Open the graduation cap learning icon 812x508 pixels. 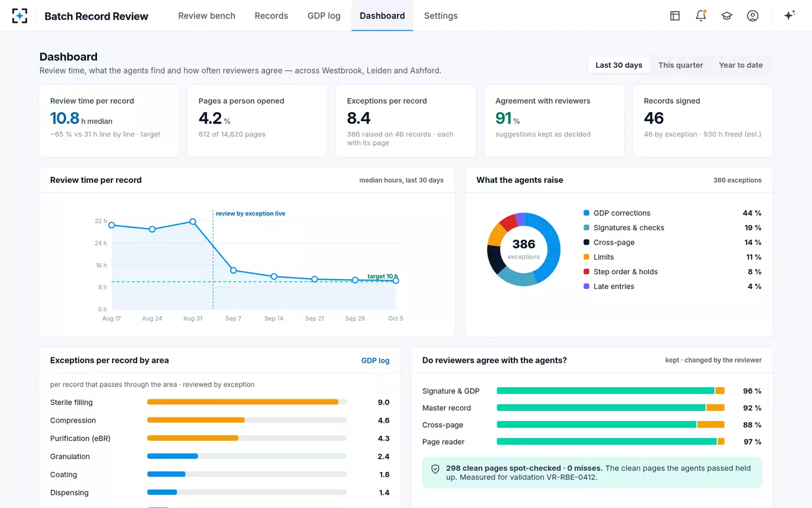(x=727, y=16)
